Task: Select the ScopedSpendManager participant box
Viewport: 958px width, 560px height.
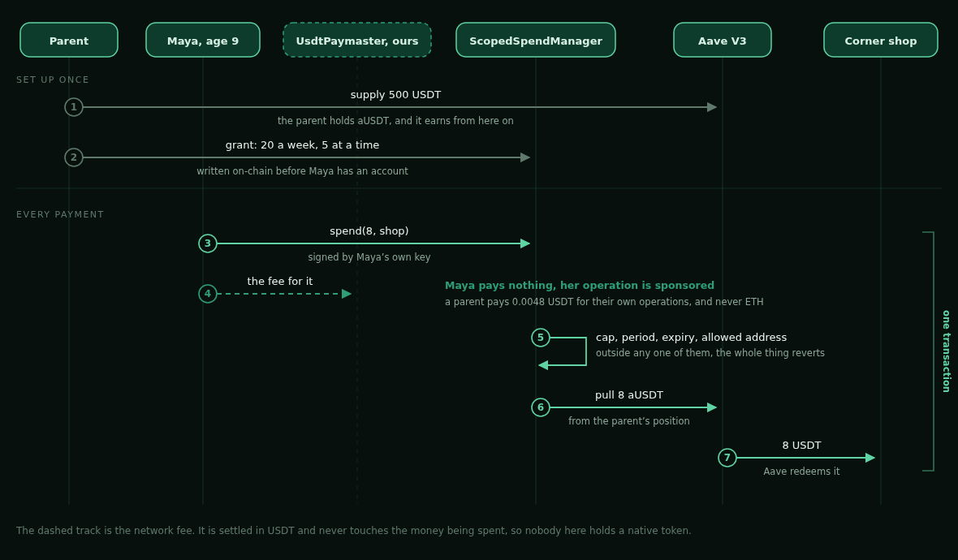Action: [x=536, y=41]
